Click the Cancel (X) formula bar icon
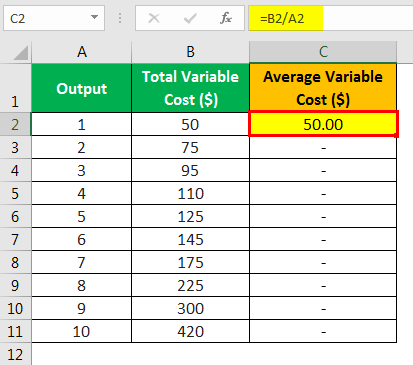This screenshot has width=413, height=365. (154, 18)
